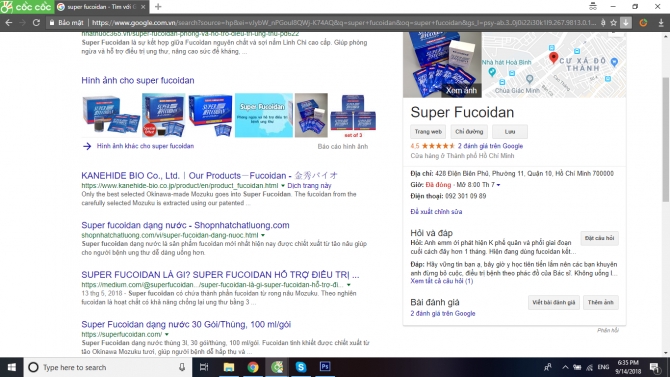Click the vertical page scrollbar thumb
The width and height of the screenshot is (670, 377).
(666, 139)
